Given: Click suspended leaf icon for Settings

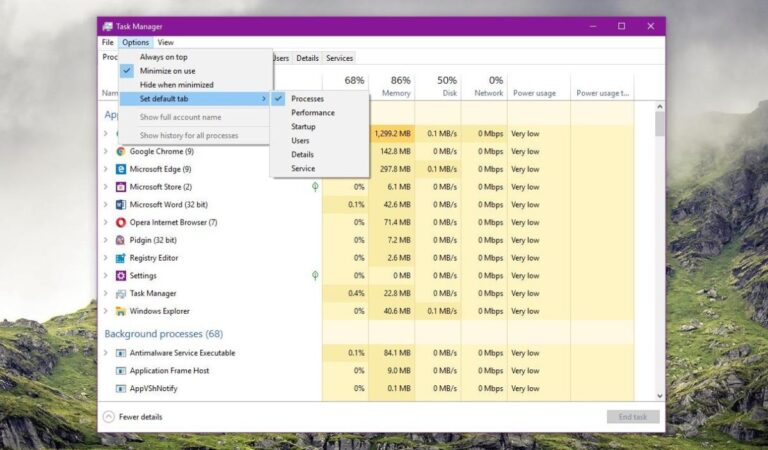Looking at the screenshot, I should coord(315,276).
